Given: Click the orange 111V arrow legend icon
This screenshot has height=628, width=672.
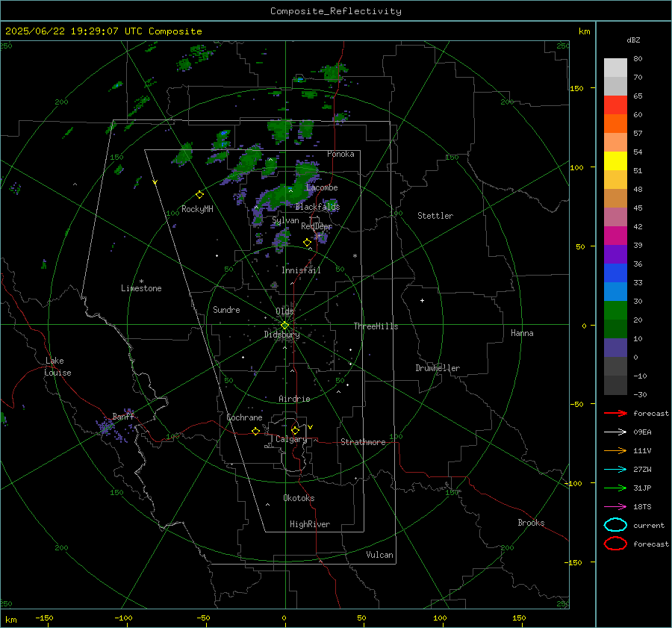Looking at the screenshot, I should [x=615, y=450].
